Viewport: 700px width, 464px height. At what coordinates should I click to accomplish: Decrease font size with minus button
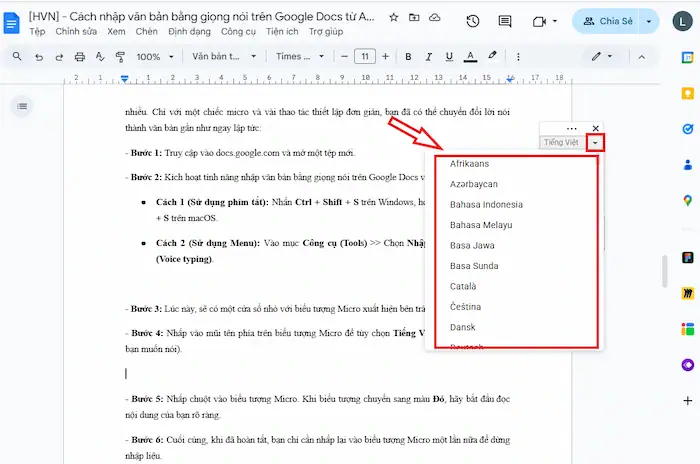(343, 57)
